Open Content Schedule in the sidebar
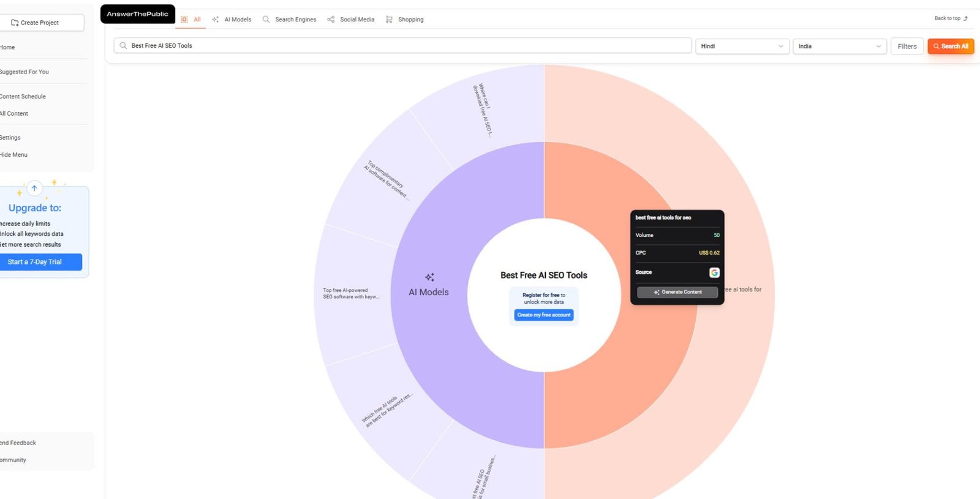Image resolution: width=980 pixels, height=499 pixels. coord(23,96)
